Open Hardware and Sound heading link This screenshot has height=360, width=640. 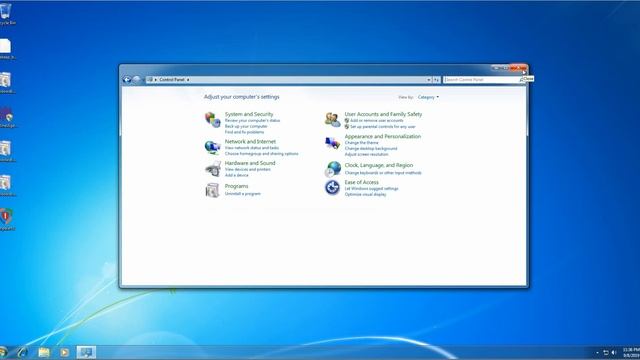(x=250, y=163)
